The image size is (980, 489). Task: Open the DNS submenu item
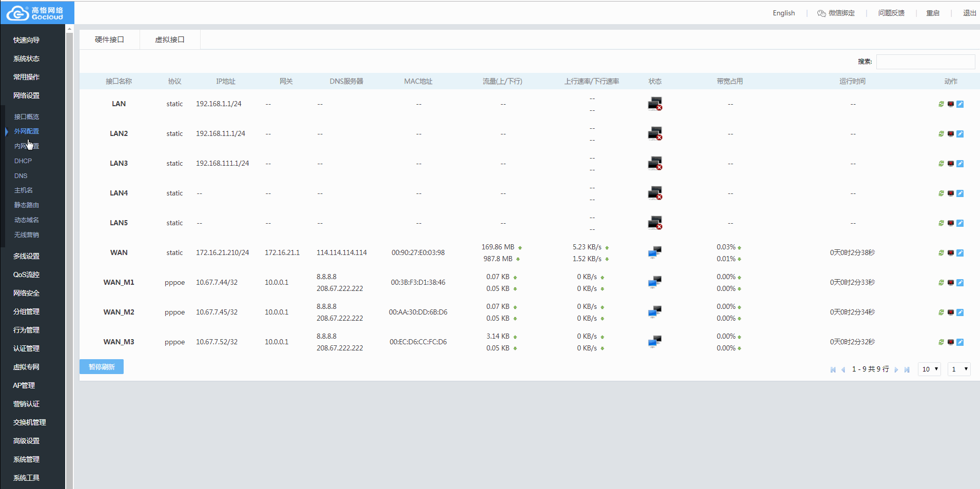point(21,176)
